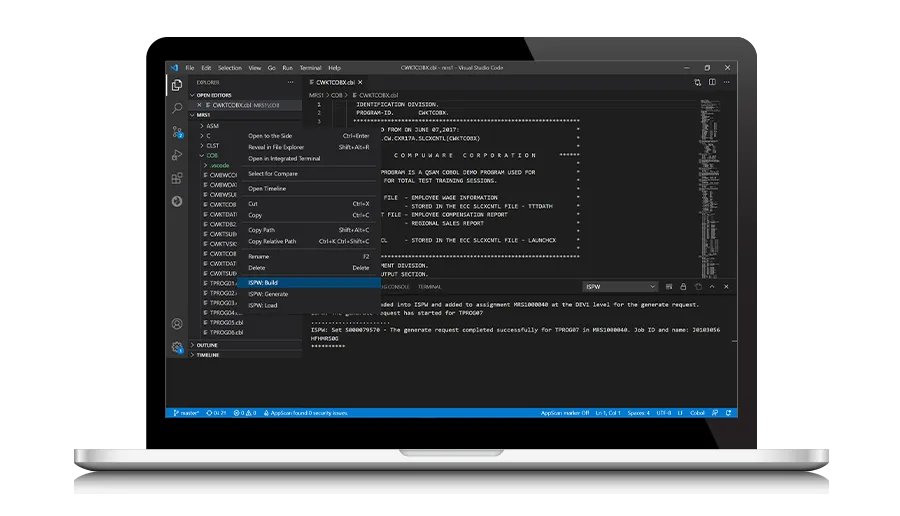Open the Manage gear icon
The height and width of the screenshot is (516, 900).
(x=177, y=347)
